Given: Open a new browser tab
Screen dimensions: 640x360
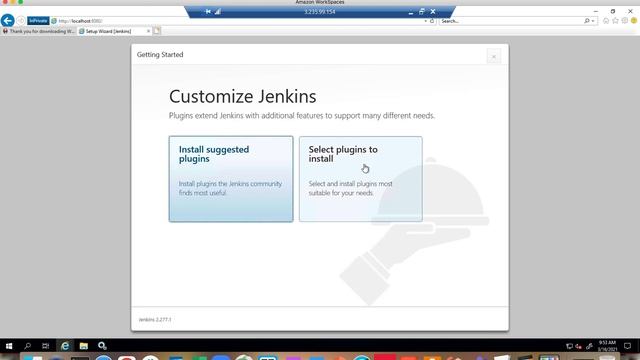Looking at the screenshot, I should click(x=157, y=31).
